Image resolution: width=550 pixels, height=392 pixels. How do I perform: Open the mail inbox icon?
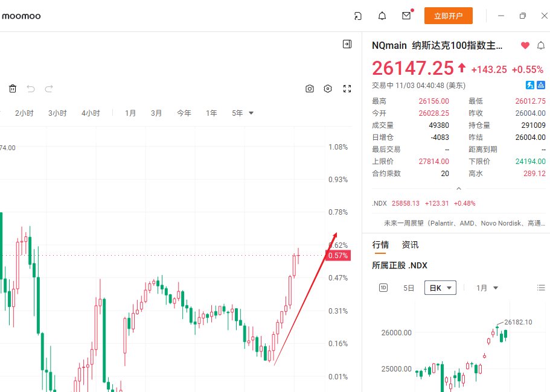(x=406, y=16)
